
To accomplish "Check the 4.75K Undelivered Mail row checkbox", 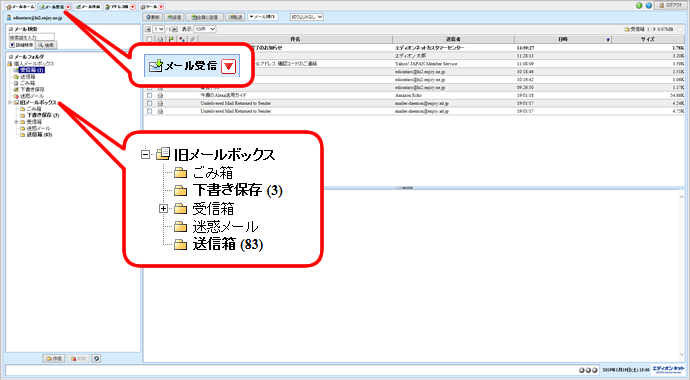I will pyautogui.click(x=150, y=111).
